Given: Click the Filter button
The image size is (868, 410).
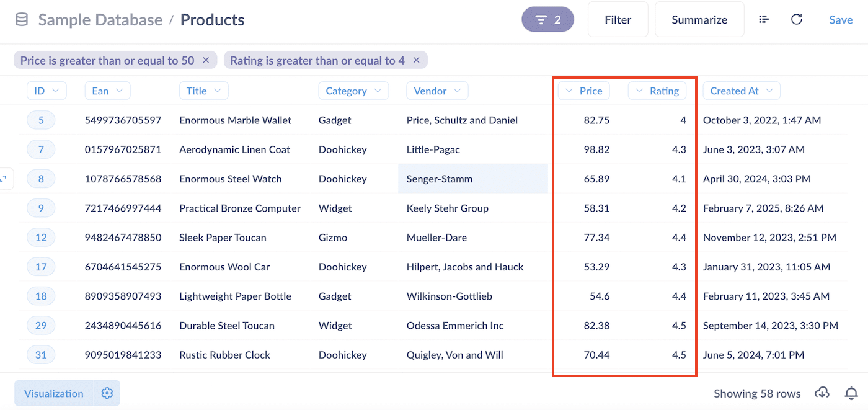Looking at the screenshot, I should pos(618,19).
